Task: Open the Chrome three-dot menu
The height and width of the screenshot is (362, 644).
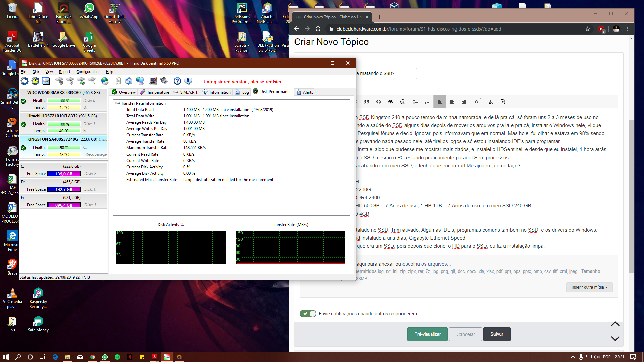Action: pyautogui.click(x=627, y=29)
